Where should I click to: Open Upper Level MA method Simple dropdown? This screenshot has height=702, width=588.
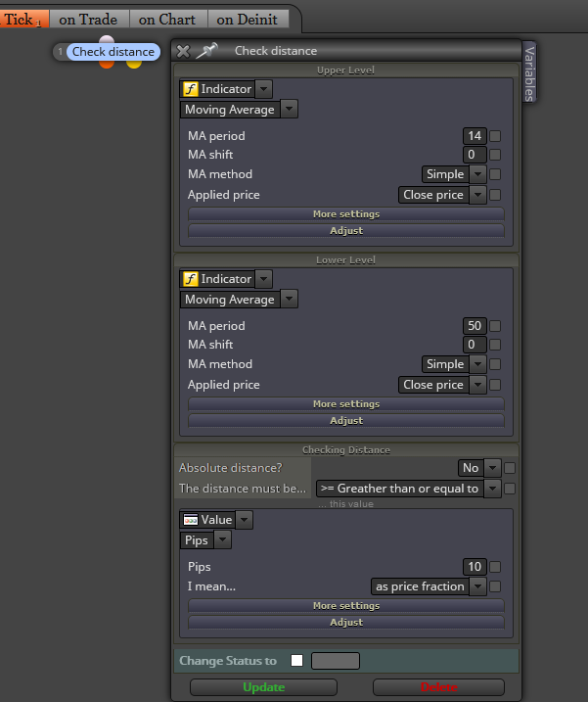coord(477,173)
